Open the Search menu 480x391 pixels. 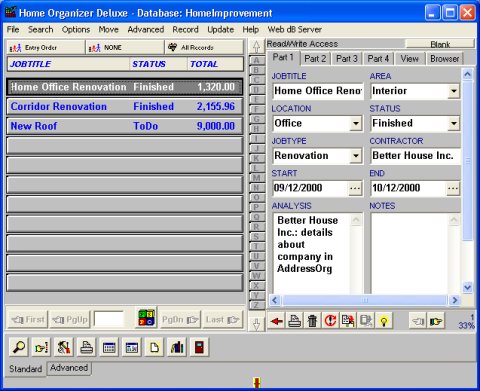41,29
